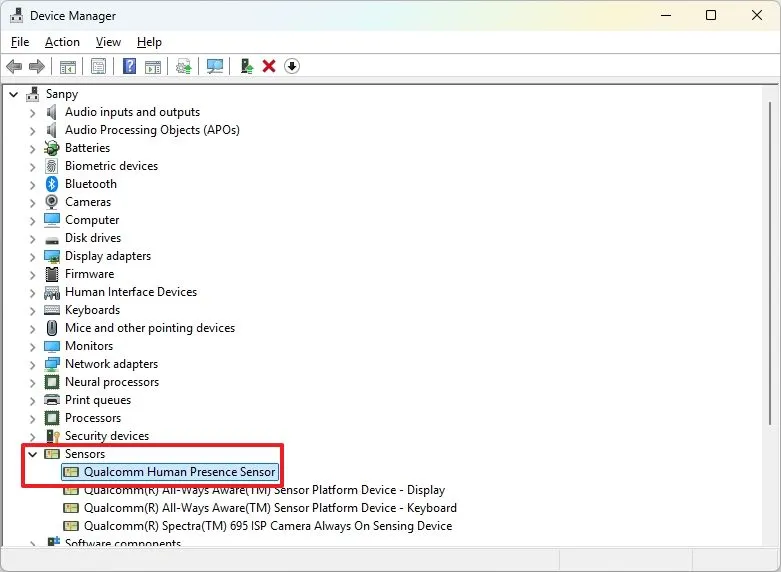Image resolution: width=781 pixels, height=572 pixels.
Task: Open the Properties toolbar icon
Action: (x=98, y=66)
